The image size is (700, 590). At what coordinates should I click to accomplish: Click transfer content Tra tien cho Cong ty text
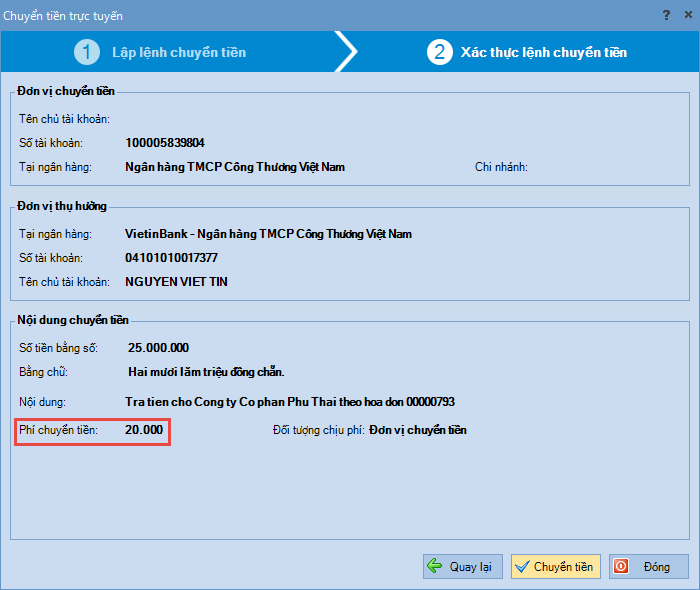point(290,402)
